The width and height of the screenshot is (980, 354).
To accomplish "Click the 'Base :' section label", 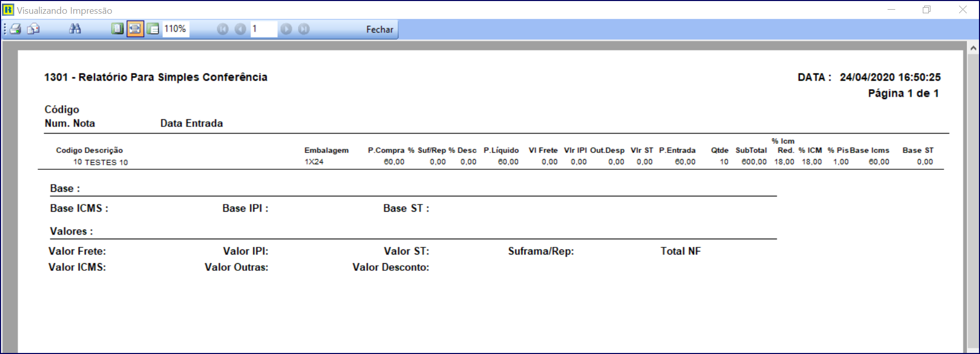I will pyautogui.click(x=65, y=189).
